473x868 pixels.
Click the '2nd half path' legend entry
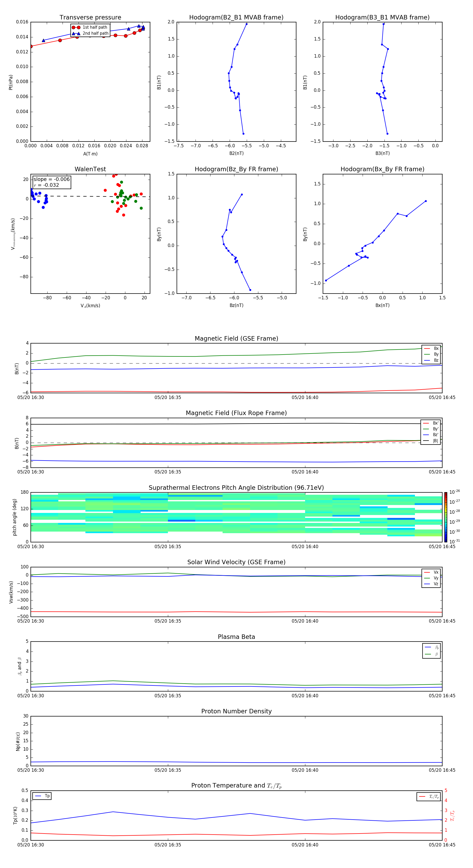(90, 33)
